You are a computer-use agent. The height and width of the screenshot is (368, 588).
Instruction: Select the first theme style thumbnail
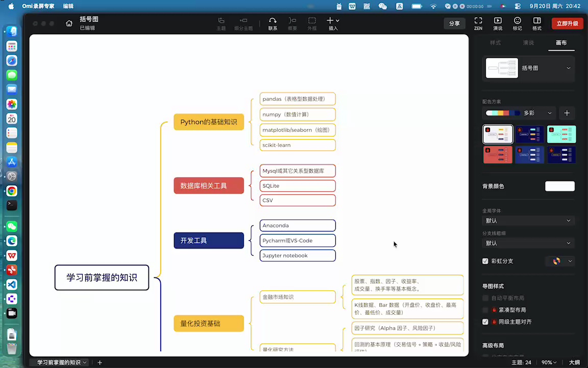(498, 134)
